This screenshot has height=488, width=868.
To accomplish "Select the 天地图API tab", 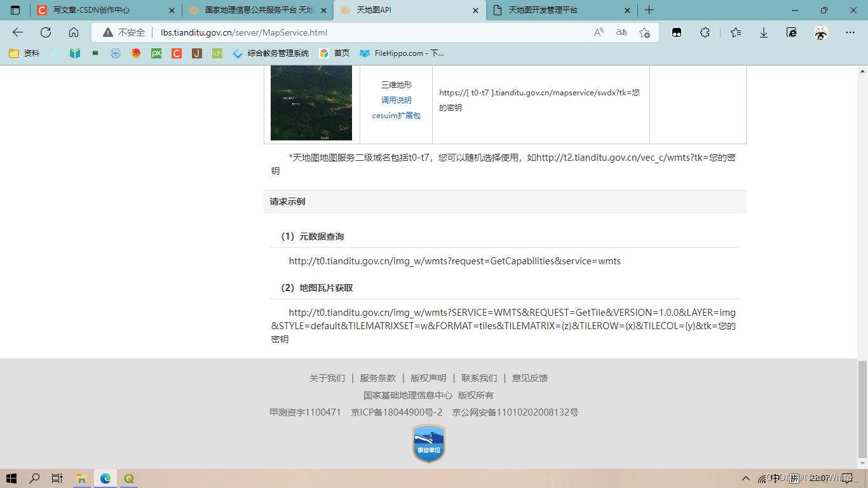I will coord(410,10).
